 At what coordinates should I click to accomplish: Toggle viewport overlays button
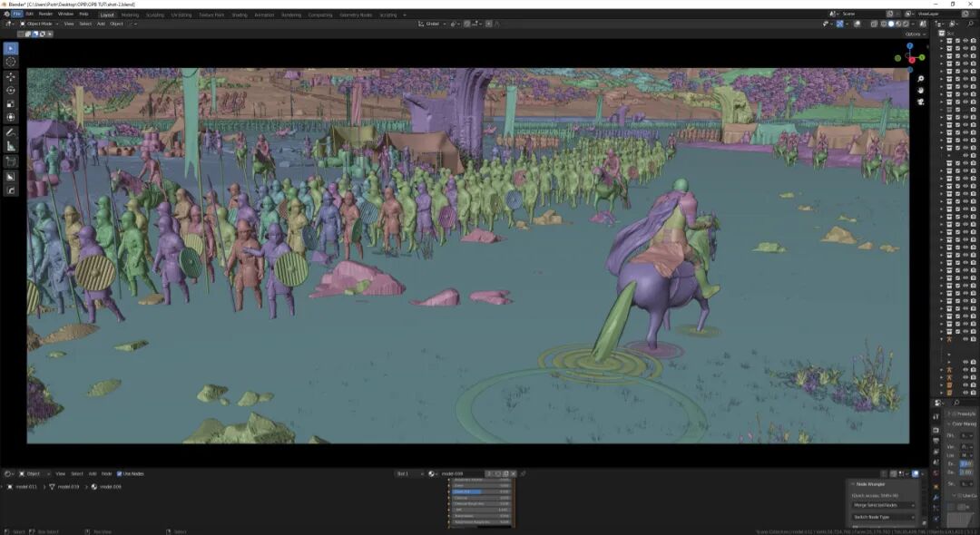tap(857, 24)
